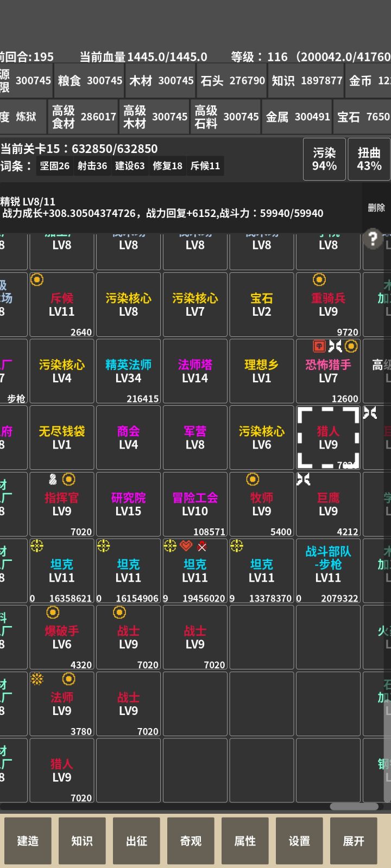Open the question mark help icon

tap(373, 239)
